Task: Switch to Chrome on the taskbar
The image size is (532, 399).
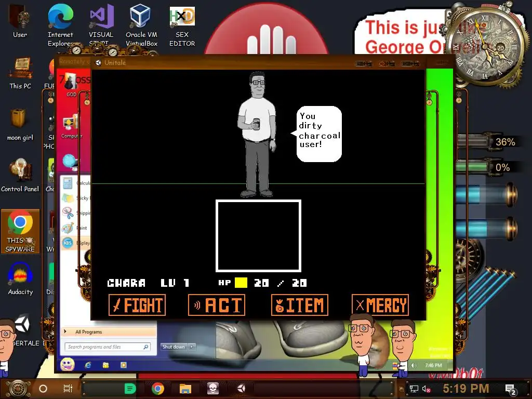Action: tap(158, 389)
